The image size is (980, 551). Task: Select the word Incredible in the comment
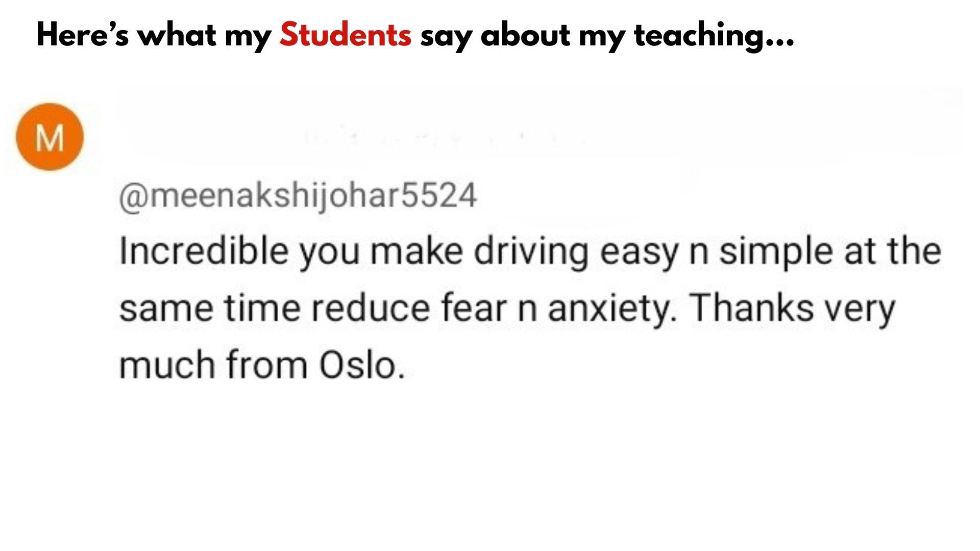204,251
